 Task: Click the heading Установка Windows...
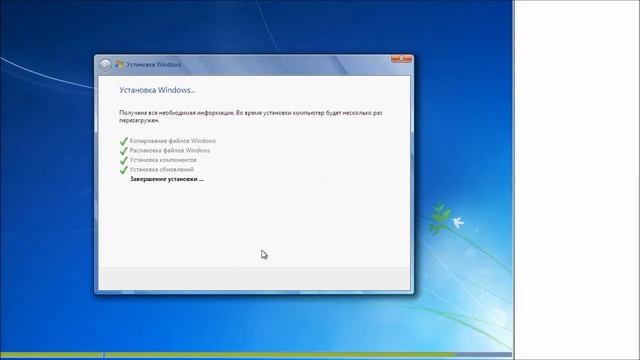pos(157,90)
